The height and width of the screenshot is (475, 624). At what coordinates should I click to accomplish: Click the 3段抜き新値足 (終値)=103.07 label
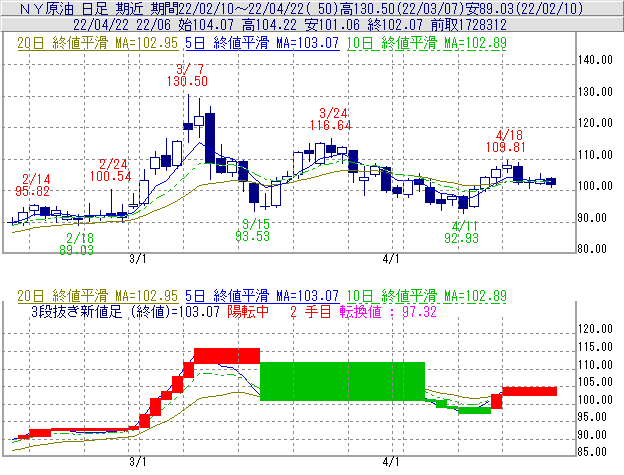(x=125, y=311)
